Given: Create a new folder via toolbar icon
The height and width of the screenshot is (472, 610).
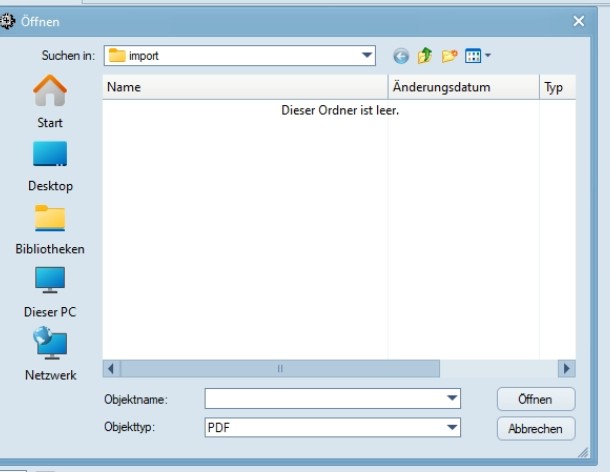Looking at the screenshot, I should (x=449, y=56).
